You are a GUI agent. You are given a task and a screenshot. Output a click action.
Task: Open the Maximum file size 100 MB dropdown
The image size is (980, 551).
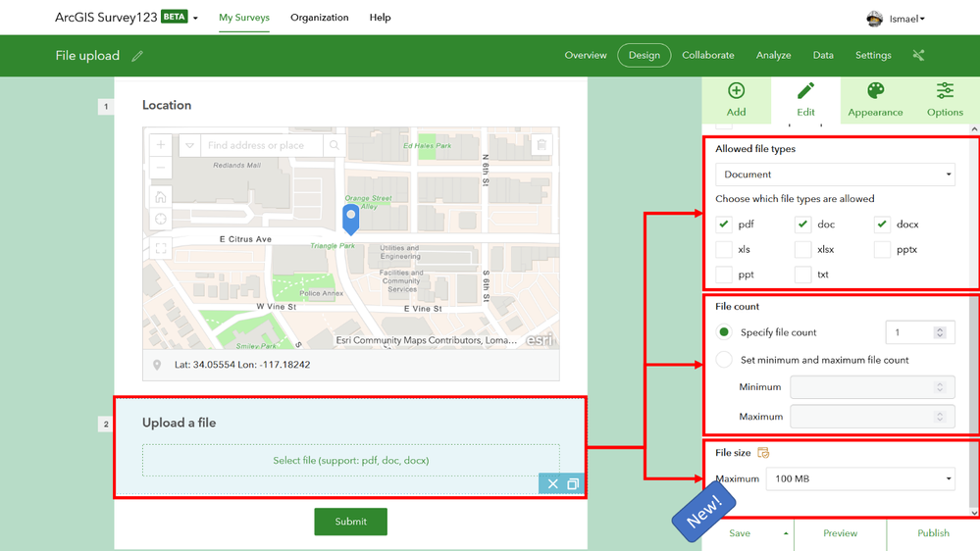860,478
